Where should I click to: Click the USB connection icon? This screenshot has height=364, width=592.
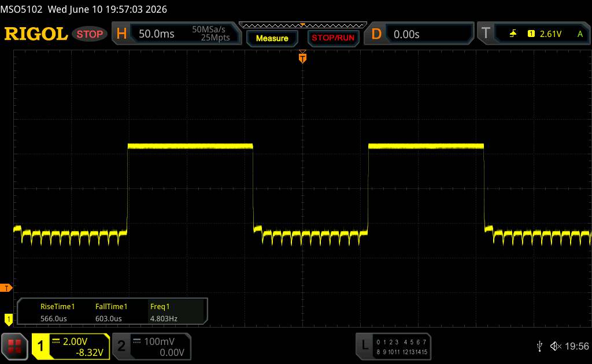pyautogui.click(x=539, y=346)
